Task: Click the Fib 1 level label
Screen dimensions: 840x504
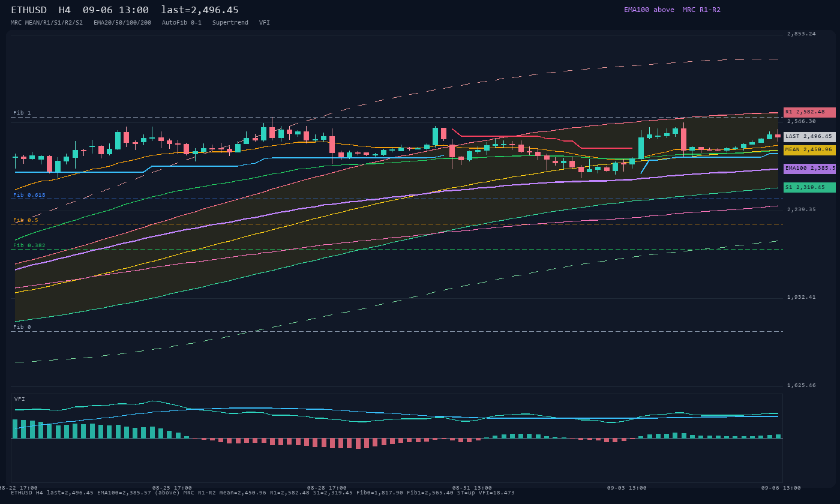Action: pos(22,113)
